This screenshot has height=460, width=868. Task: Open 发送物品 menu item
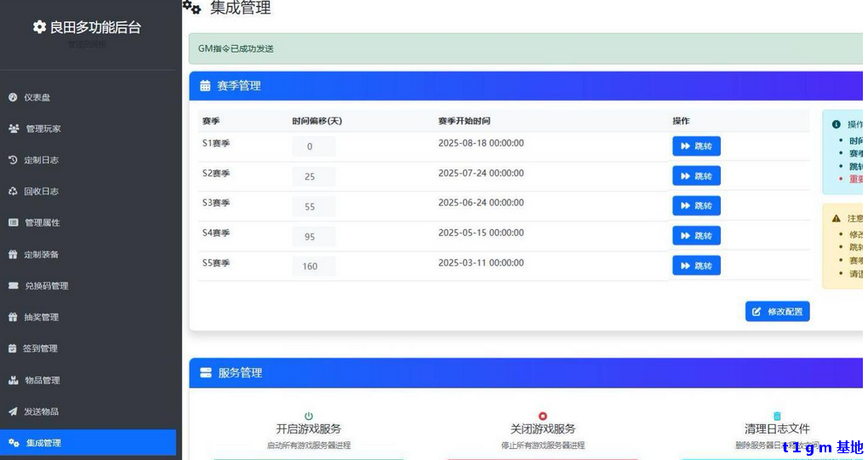click(x=88, y=411)
